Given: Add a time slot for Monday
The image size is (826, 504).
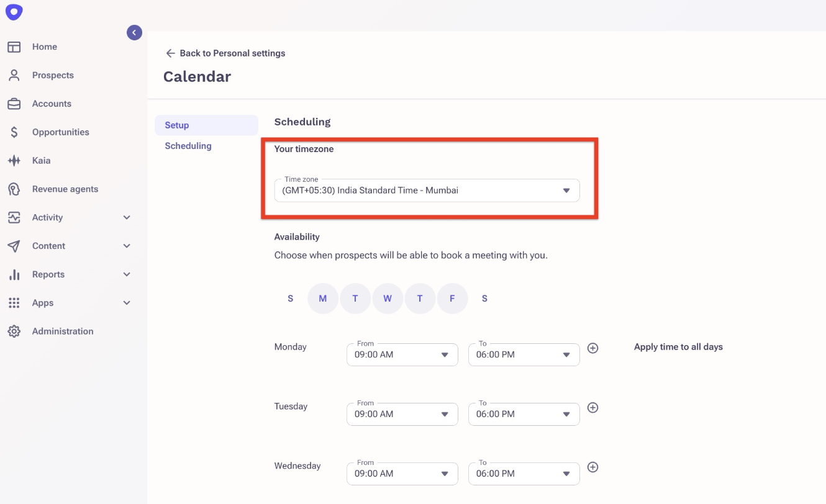Looking at the screenshot, I should tap(592, 348).
